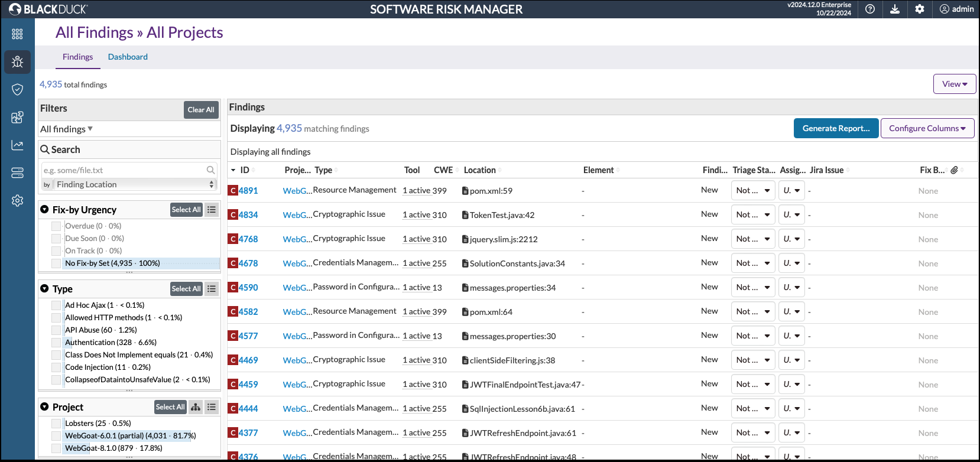Select the Findings tab

77,57
